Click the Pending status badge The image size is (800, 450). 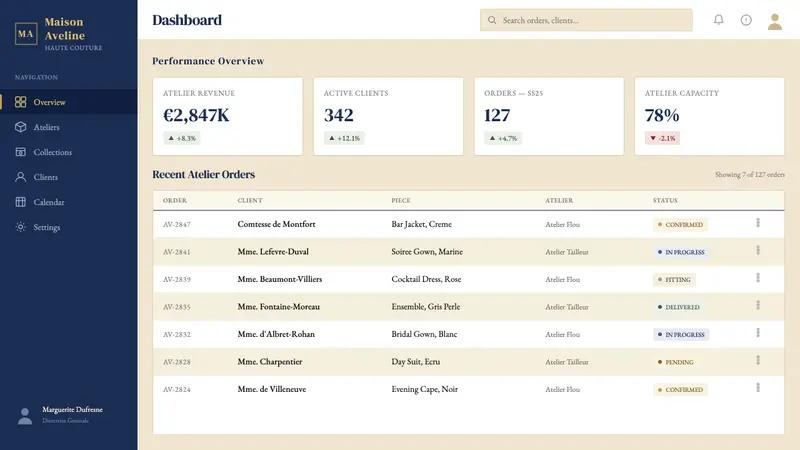[676, 362]
